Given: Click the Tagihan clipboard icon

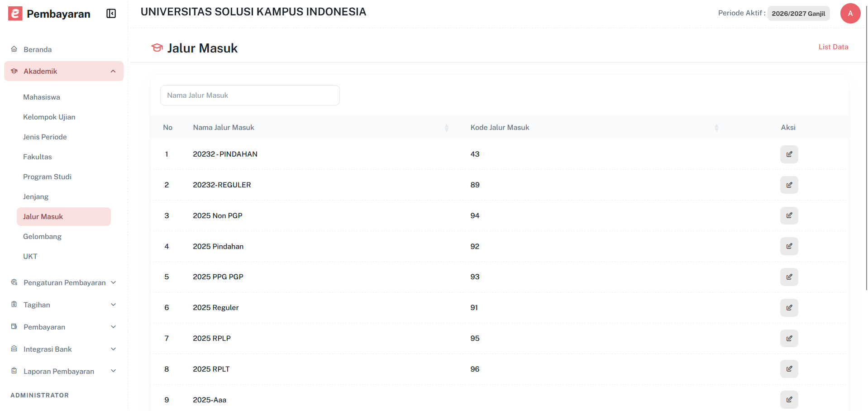Looking at the screenshot, I should 14,304.
